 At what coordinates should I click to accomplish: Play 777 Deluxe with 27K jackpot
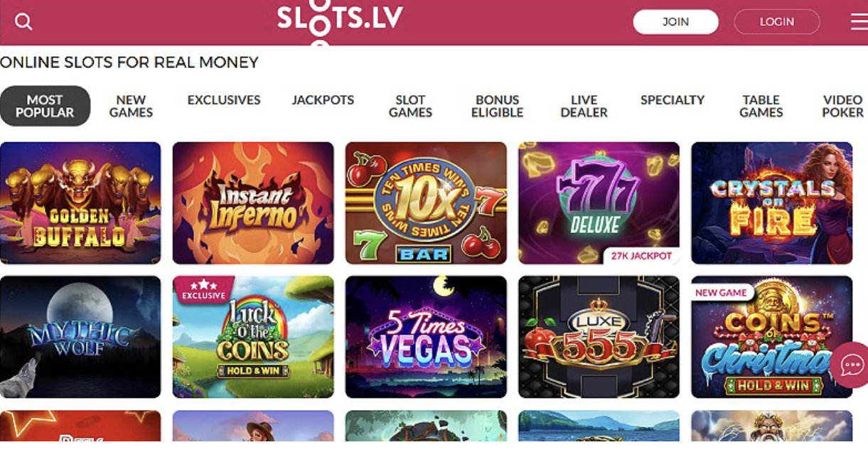599,203
